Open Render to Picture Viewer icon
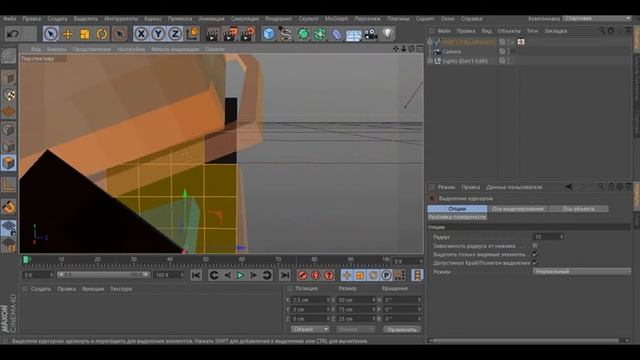The width and height of the screenshot is (640, 360). [x=230, y=34]
